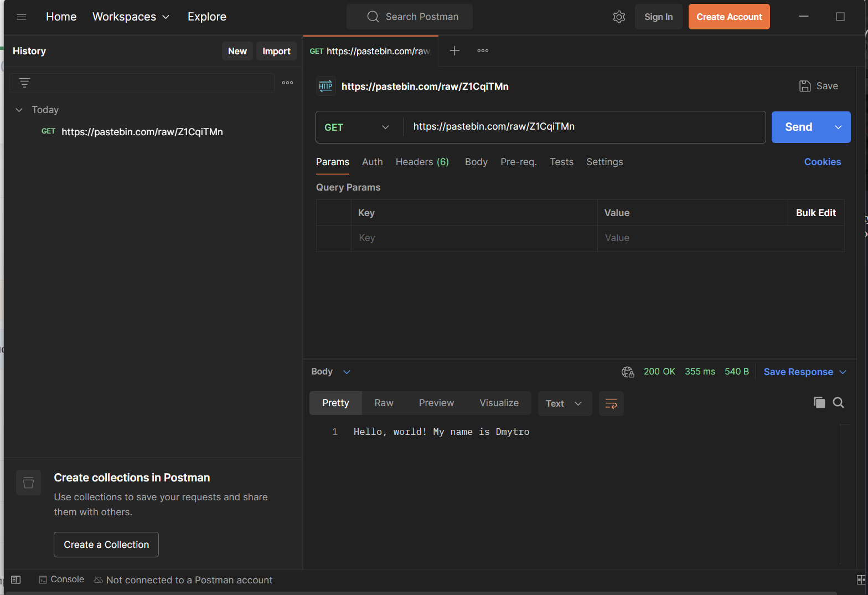Viewport: 868px width, 595px height.
Task: Select the Raw response view
Action: pos(384,403)
